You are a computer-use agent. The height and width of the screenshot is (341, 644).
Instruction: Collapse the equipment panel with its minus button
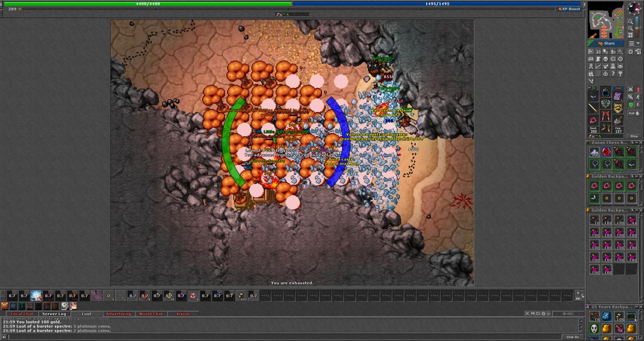[x=589, y=88]
